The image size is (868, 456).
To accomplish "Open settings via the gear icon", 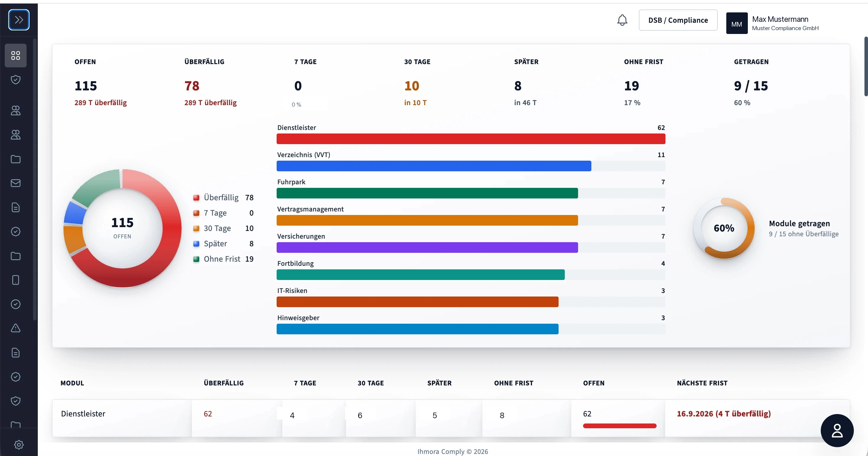I will [19, 444].
